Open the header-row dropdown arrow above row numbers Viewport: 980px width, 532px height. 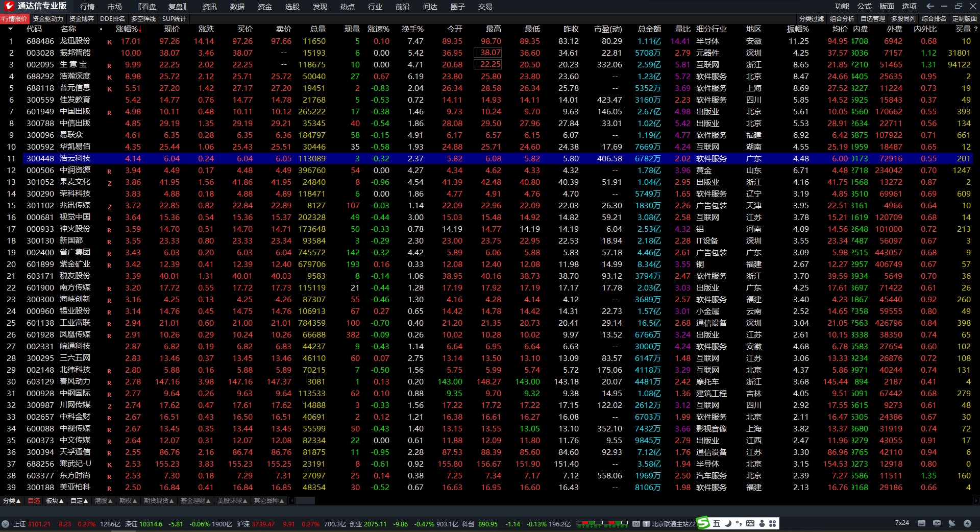(11, 29)
